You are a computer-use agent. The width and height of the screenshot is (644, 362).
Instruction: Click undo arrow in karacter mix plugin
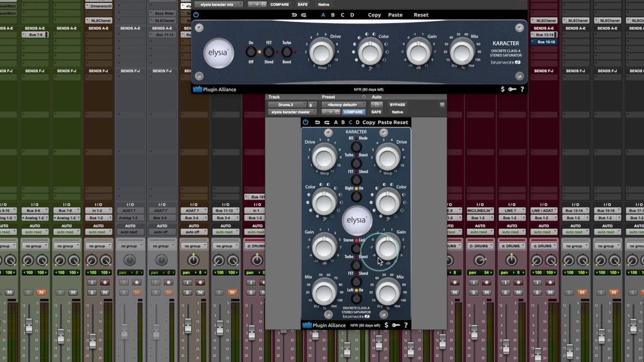point(294,15)
